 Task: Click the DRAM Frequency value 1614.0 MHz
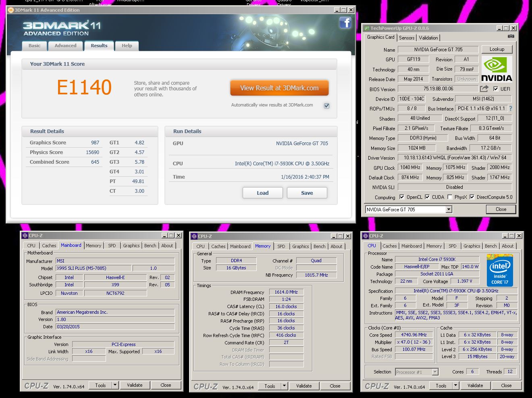tap(286, 292)
